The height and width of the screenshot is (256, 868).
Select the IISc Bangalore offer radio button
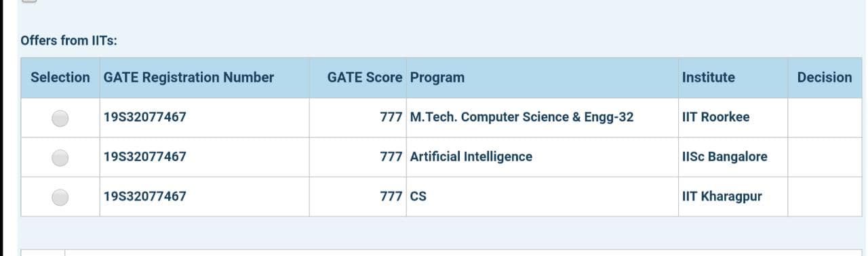[60, 157]
